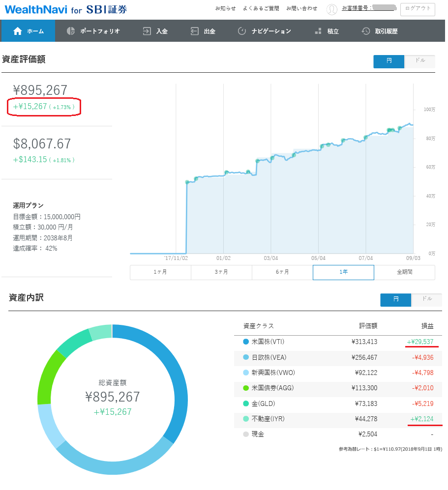Go to the 入金 menu item
The image size is (448, 490).
pyautogui.click(x=155, y=31)
